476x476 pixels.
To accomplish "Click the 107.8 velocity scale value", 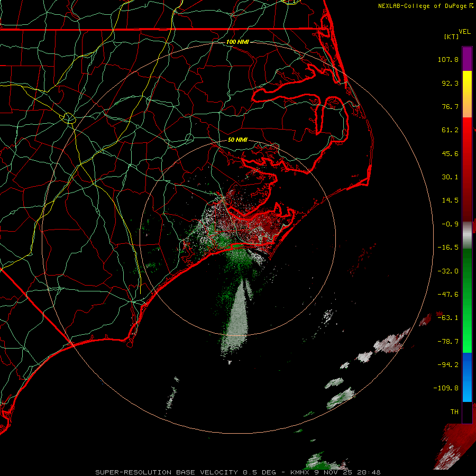I will coord(448,59).
